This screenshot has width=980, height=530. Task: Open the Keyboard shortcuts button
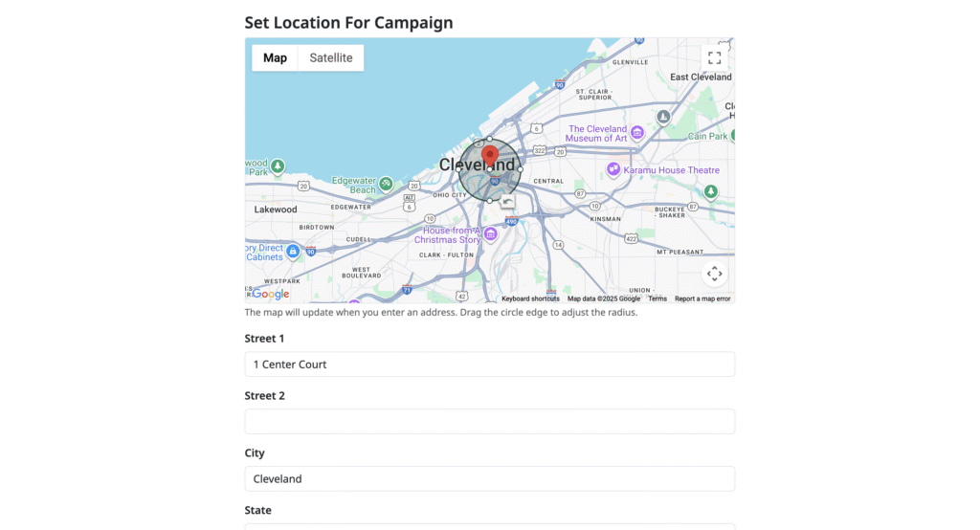tap(530, 298)
